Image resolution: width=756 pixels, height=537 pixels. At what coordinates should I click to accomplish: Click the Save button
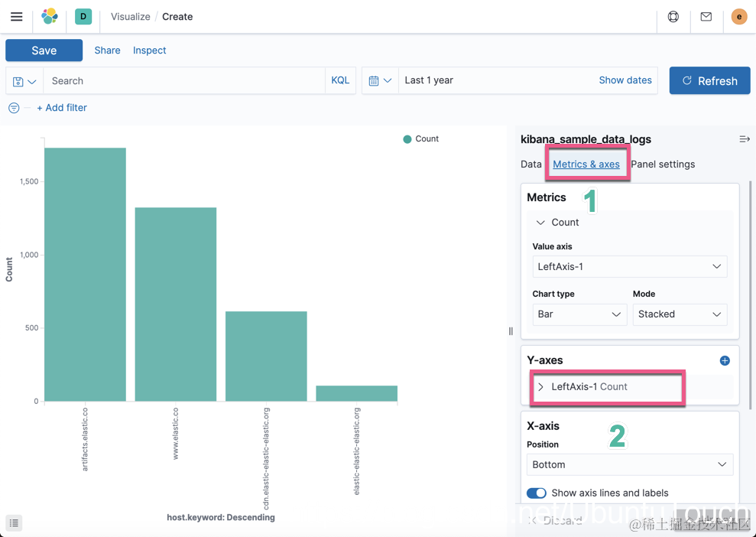[44, 50]
